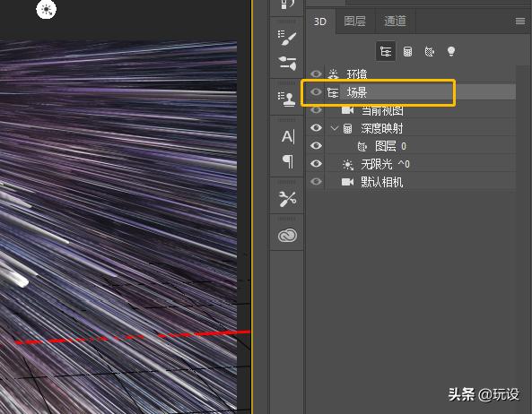
Task: Collapse the 深度映射 tree node
Action: (x=335, y=128)
